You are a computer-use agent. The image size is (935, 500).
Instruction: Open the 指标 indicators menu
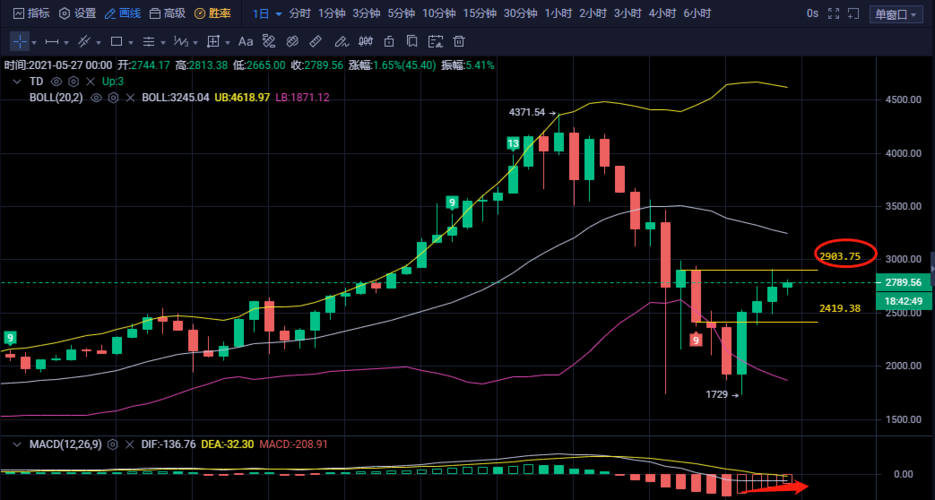coord(31,14)
